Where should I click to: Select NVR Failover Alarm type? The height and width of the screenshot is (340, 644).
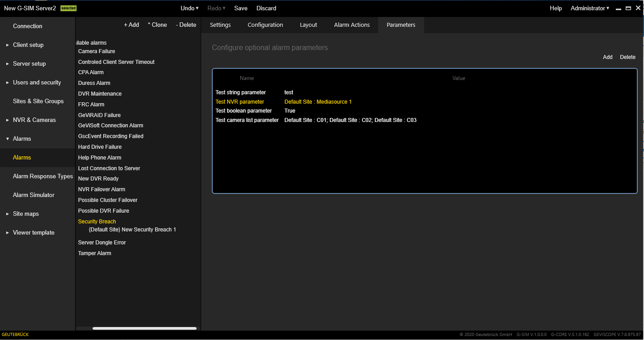click(x=101, y=189)
